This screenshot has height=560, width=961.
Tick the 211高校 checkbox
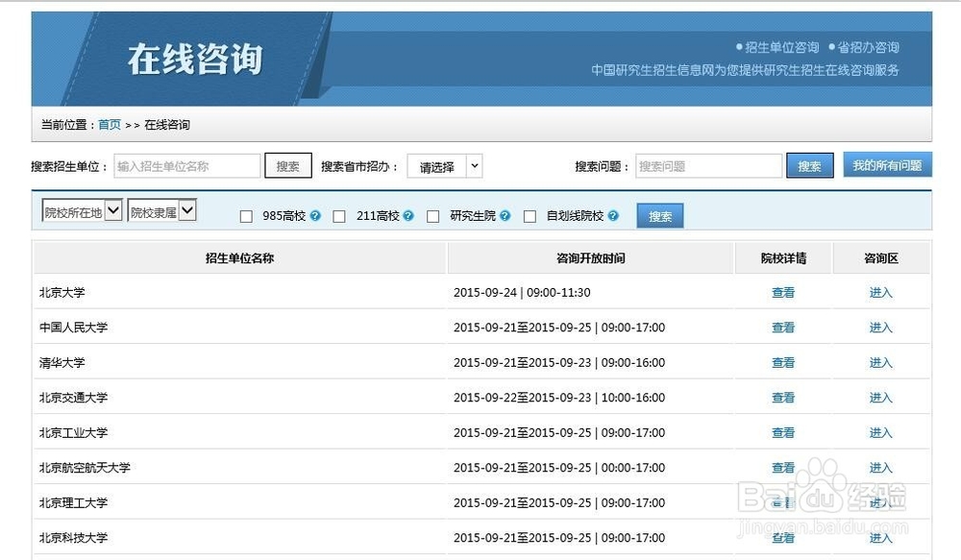339,216
